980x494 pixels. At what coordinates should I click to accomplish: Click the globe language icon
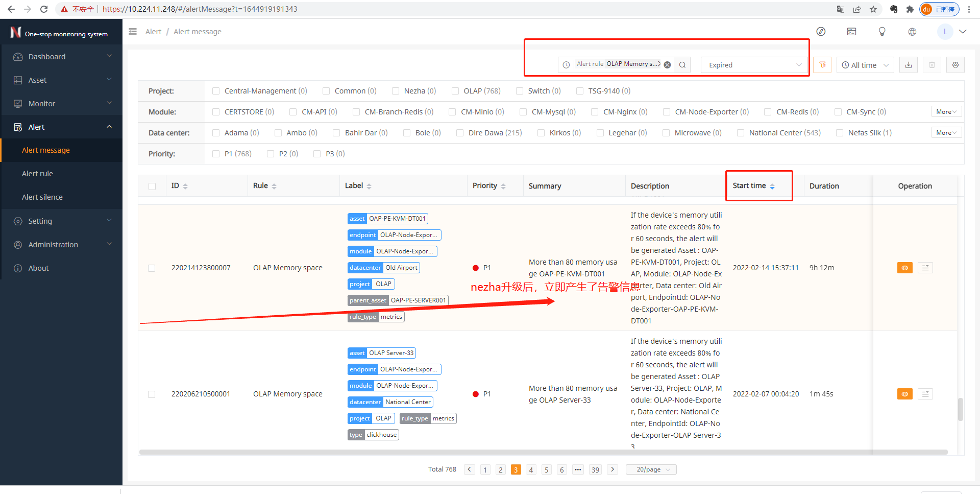(912, 32)
